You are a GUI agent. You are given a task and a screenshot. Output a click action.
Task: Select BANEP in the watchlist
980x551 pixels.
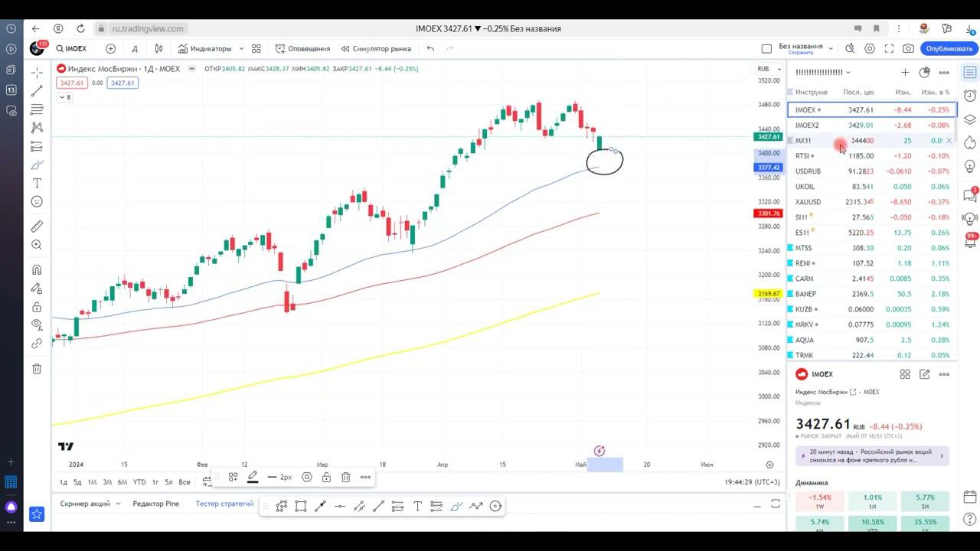tap(872, 294)
